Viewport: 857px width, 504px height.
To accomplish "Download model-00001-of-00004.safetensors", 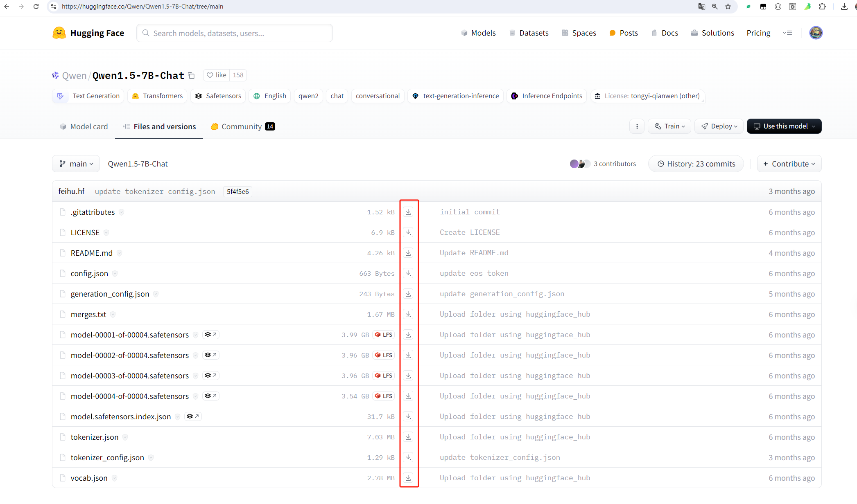I will pos(408,335).
